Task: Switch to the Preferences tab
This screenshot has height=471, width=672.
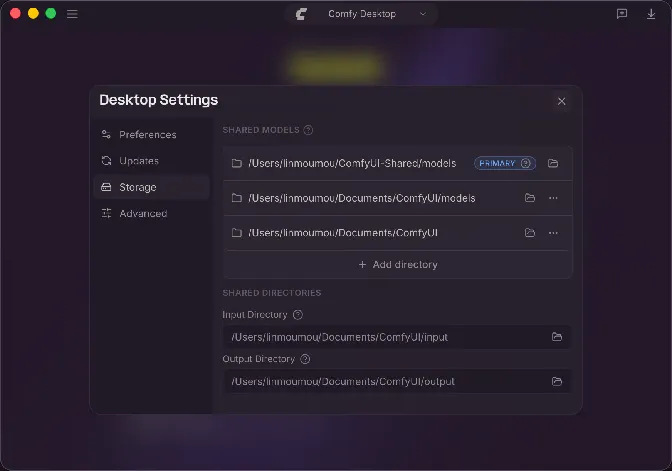Action: pos(151,135)
